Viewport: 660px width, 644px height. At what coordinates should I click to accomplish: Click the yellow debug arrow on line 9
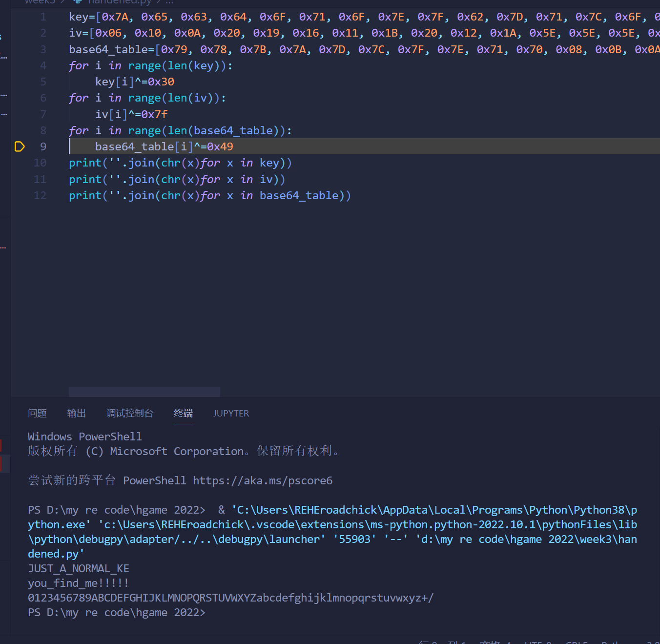tap(20, 146)
